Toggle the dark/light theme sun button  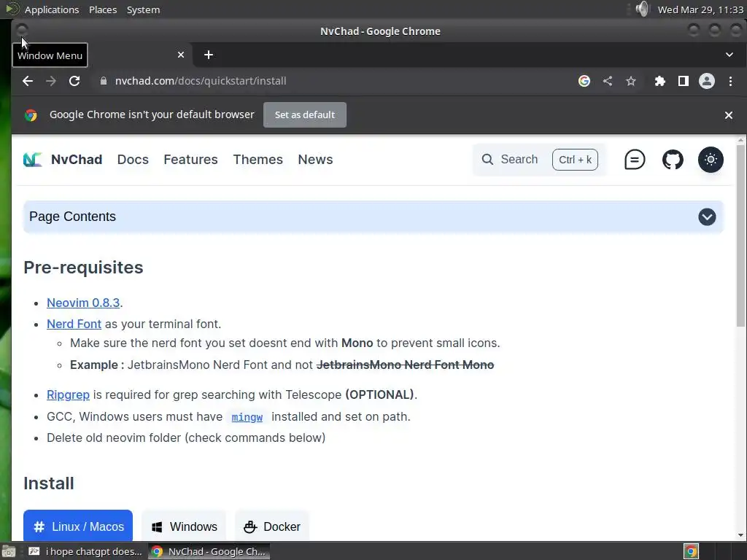(711, 160)
